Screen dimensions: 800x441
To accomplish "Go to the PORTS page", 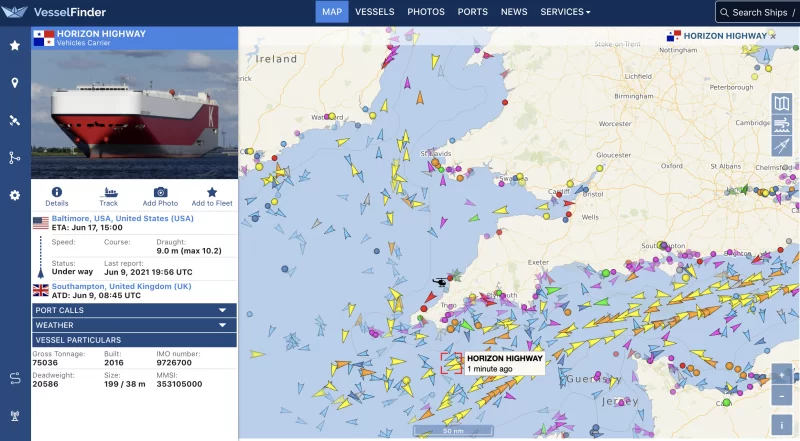I will tap(472, 12).
